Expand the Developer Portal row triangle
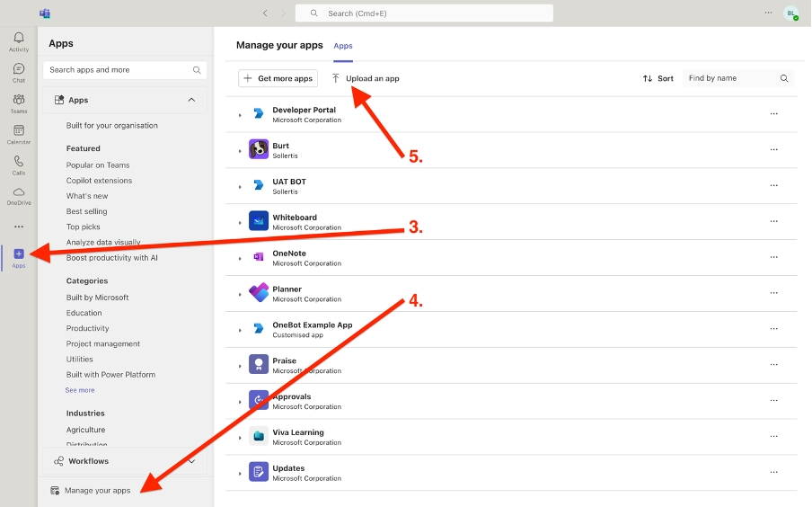The height and width of the screenshot is (507, 812). [240, 115]
